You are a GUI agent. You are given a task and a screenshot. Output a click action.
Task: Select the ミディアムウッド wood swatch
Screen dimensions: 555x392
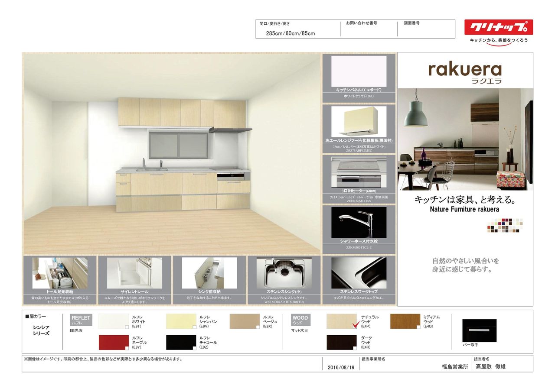405,321
